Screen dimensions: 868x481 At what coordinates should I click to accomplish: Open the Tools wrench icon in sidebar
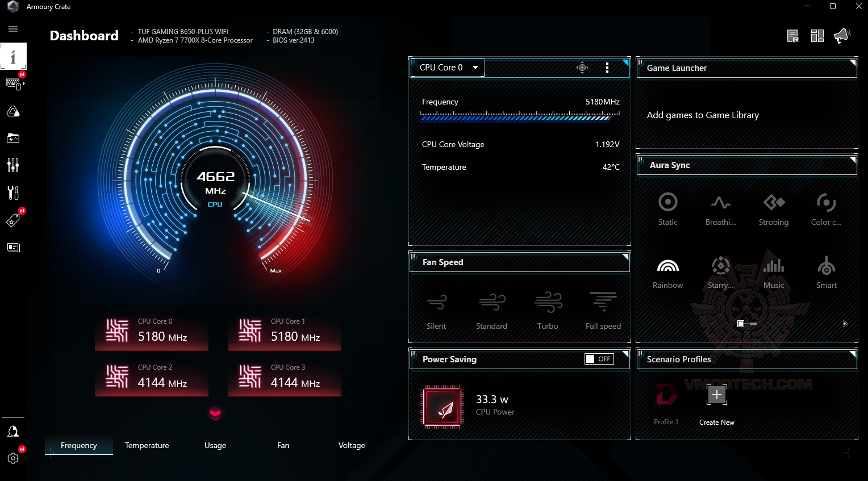point(13,193)
